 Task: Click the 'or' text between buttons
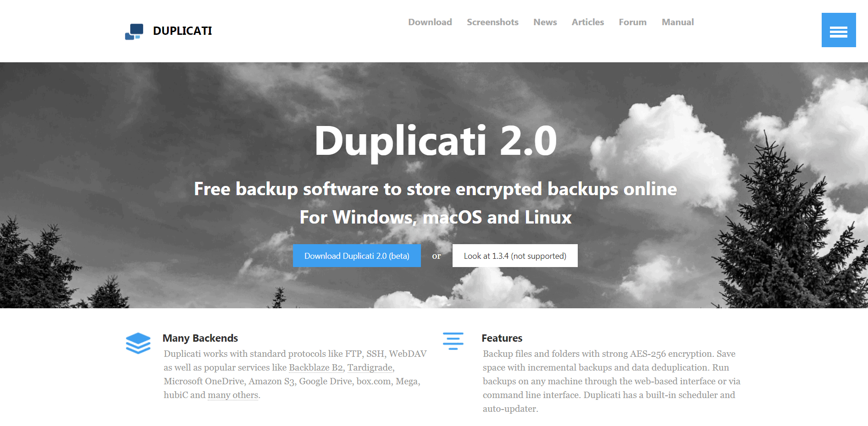tap(437, 256)
